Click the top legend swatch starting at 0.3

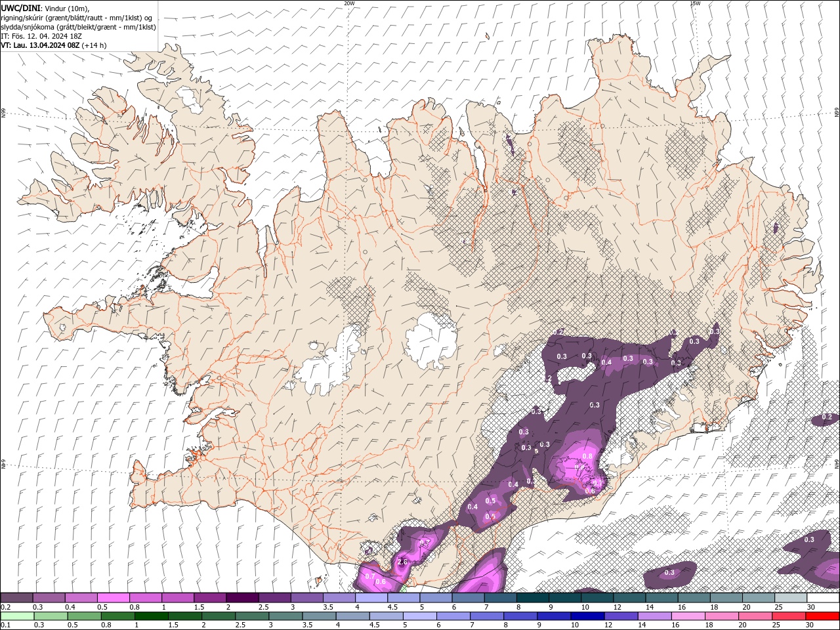coord(49,598)
